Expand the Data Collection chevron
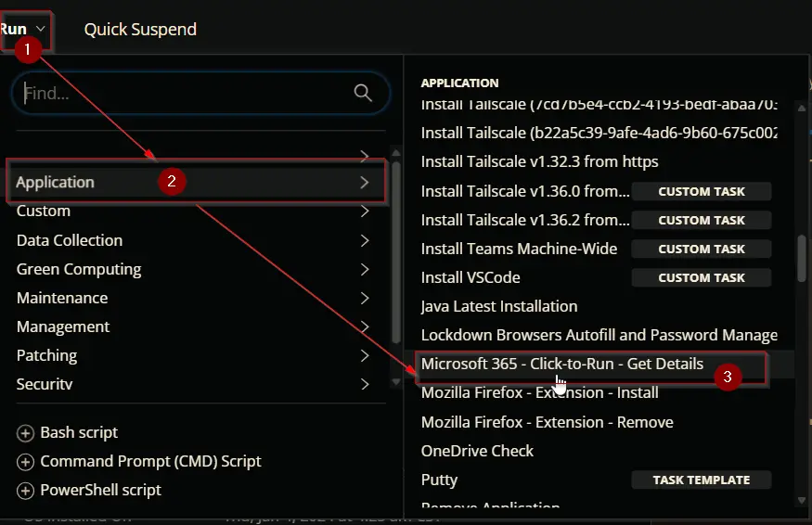Viewport: 812px width, 525px height. (365, 240)
